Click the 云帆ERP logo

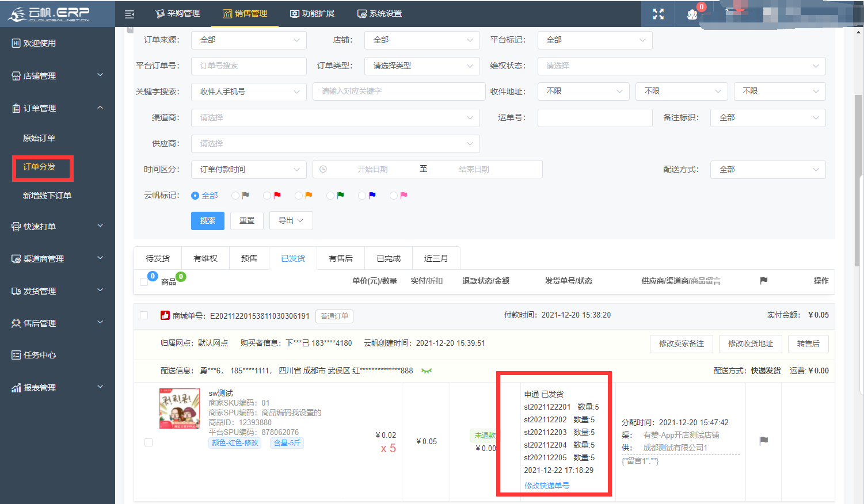48,14
